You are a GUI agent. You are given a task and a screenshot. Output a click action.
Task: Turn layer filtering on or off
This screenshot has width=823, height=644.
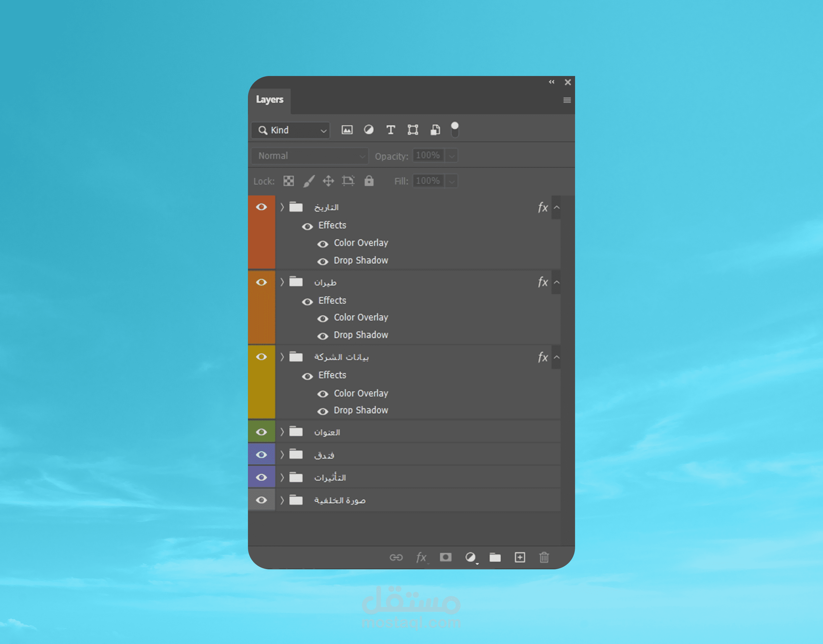click(455, 130)
